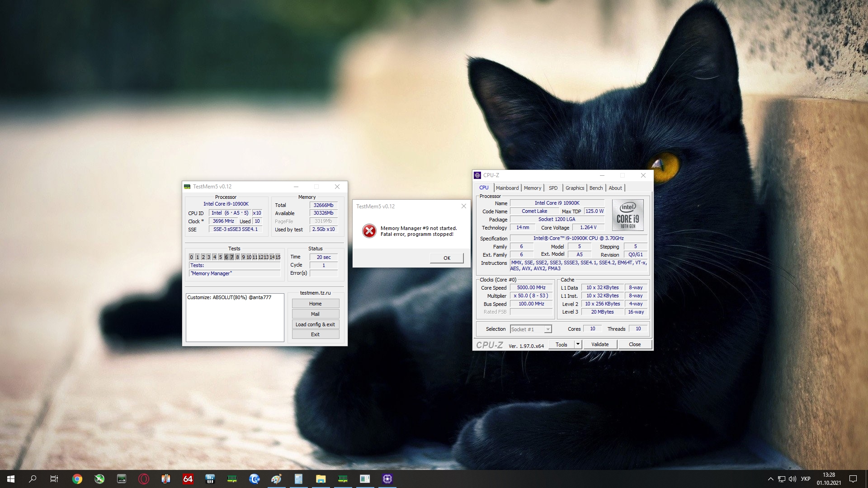Close the fatal error dialog with X
868x488 pixels.
click(463, 206)
